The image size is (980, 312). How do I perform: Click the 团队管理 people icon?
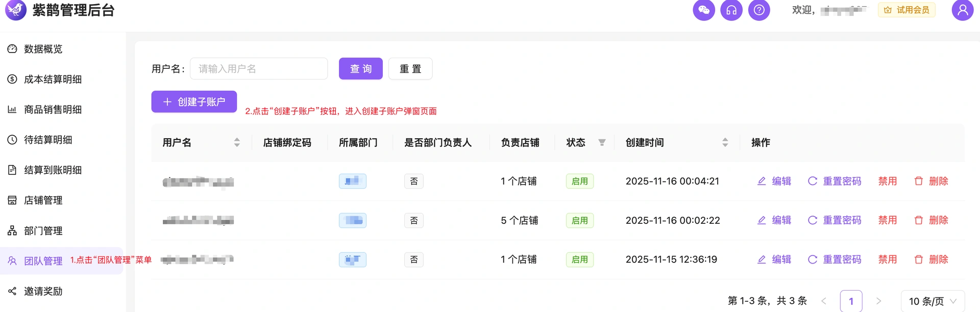12,261
